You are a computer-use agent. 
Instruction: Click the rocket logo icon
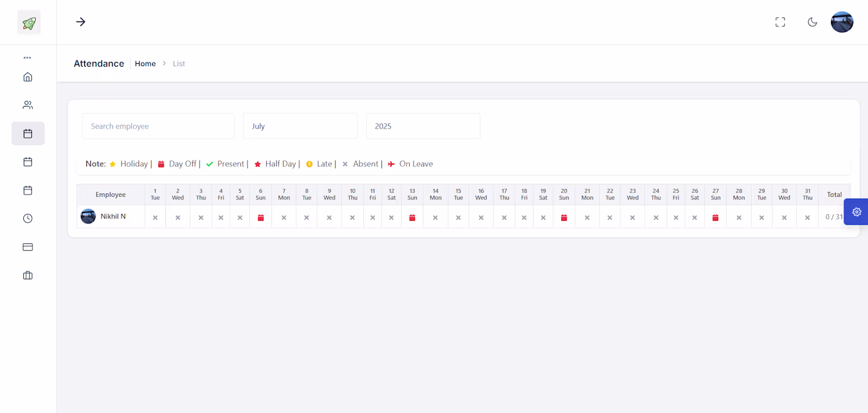(29, 23)
